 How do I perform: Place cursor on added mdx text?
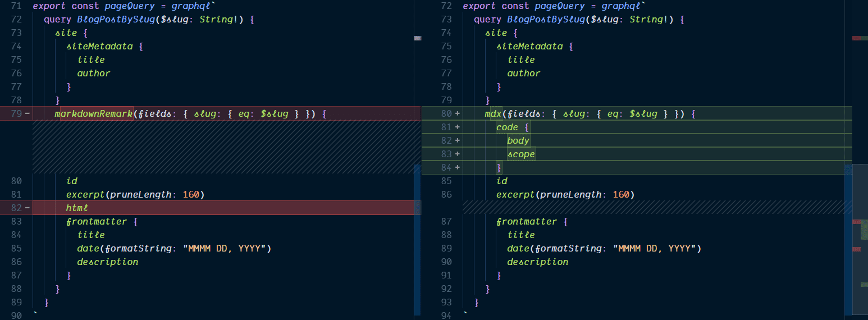[493, 114]
